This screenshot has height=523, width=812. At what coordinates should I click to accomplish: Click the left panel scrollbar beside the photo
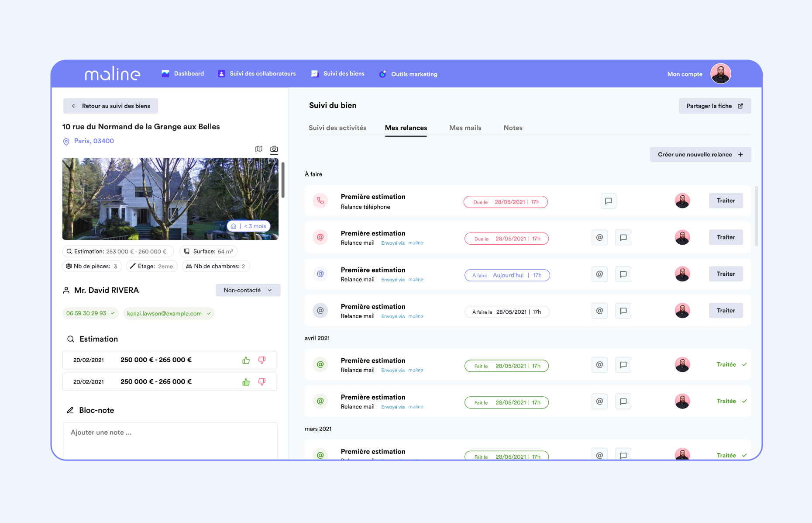click(x=283, y=180)
